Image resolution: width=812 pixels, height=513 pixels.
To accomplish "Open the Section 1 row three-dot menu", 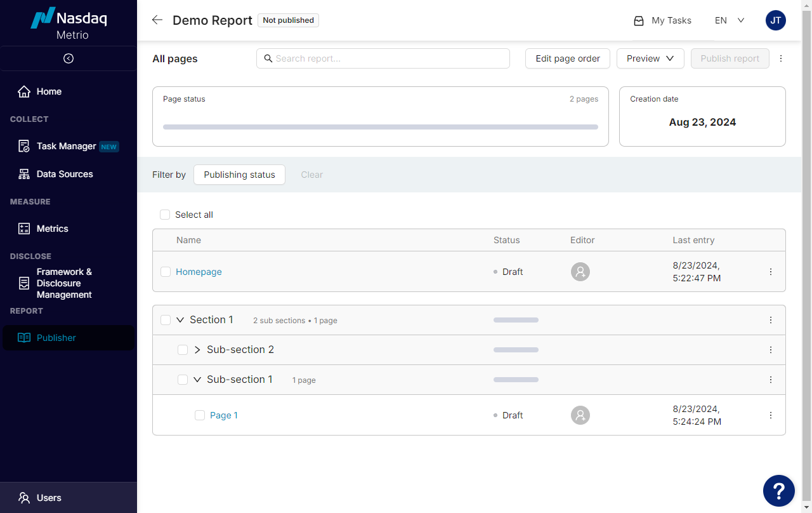I will pos(771,320).
